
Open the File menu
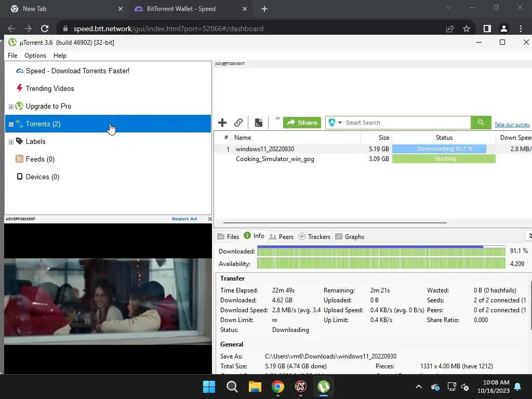click(12, 55)
